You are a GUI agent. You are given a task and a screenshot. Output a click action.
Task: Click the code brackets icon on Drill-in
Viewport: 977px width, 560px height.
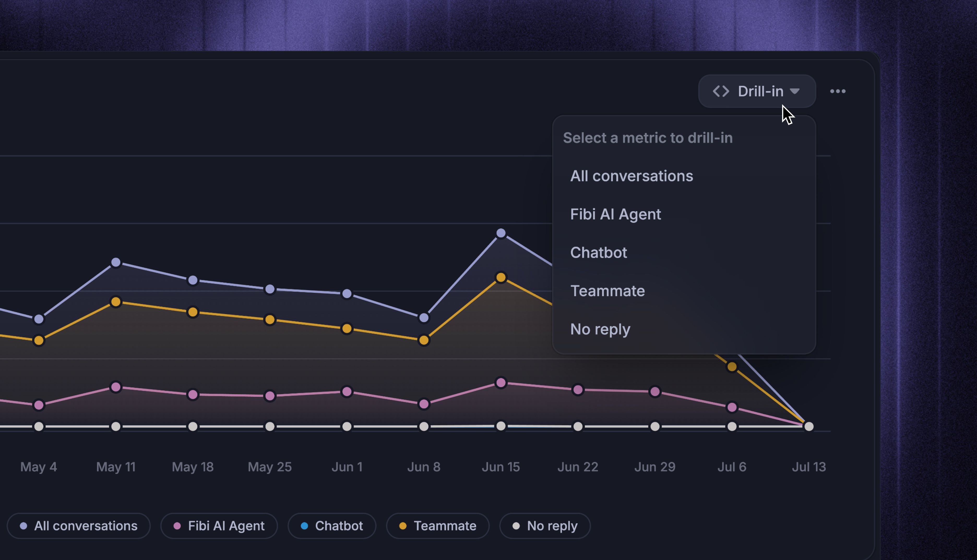coord(721,91)
